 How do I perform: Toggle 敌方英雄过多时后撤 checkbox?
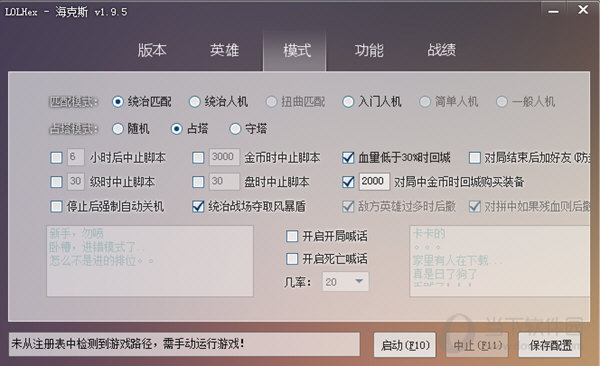click(348, 207)
